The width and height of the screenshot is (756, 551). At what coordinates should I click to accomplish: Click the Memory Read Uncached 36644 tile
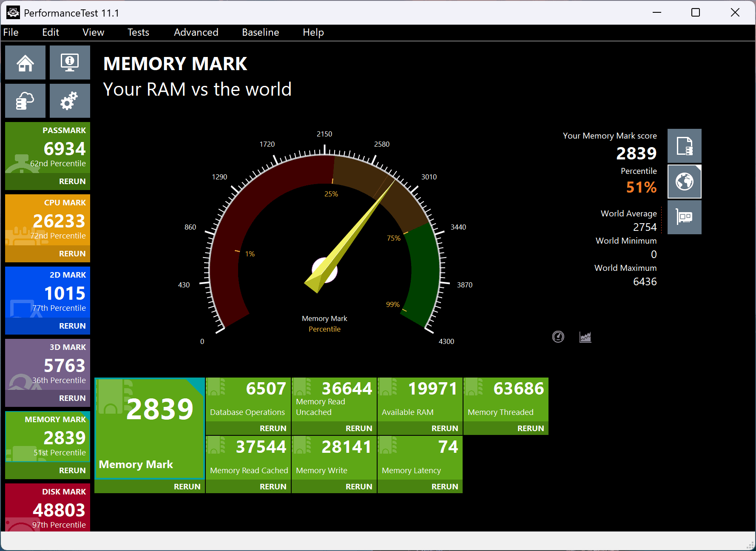pyautogui.click(x=334, y=400)
